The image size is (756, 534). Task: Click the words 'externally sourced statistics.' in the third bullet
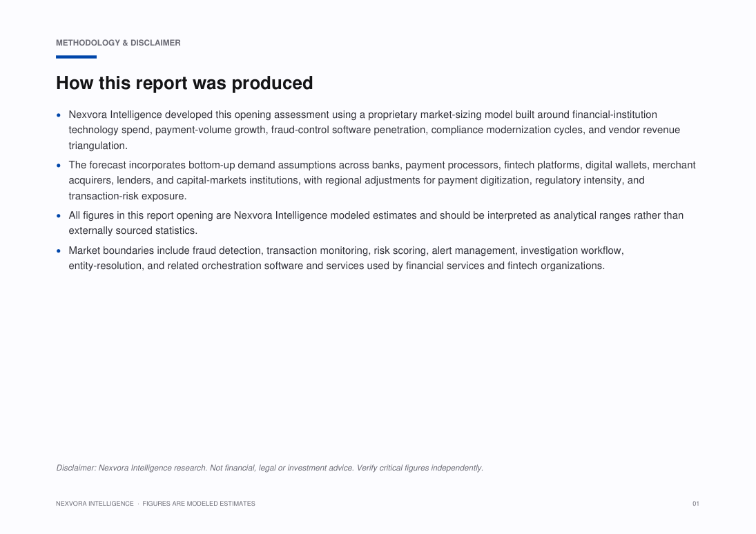pyautogui.click(x=133, y=231)
